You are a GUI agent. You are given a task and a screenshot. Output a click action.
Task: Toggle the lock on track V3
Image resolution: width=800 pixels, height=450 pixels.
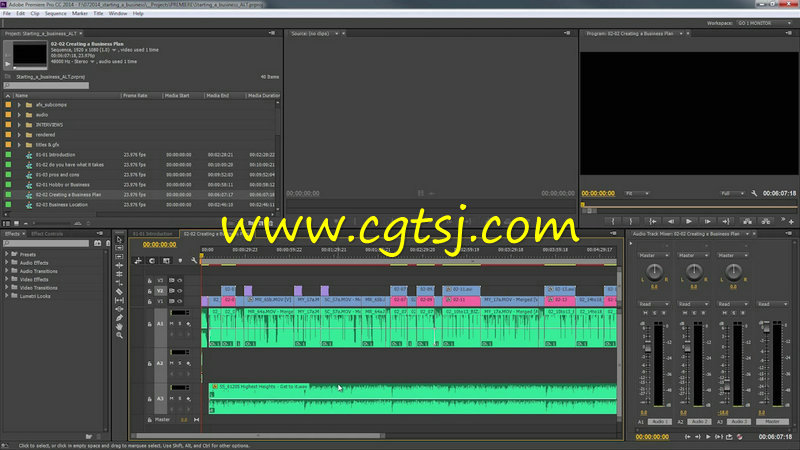[149, 281]
